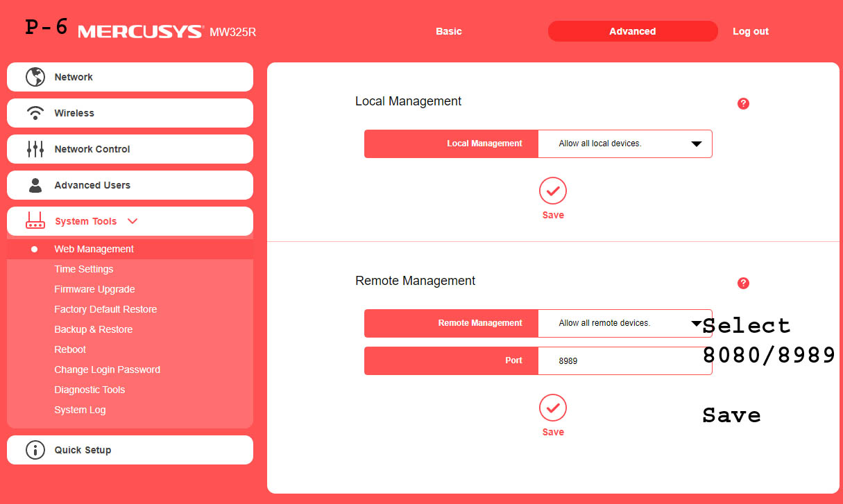Open Firmware Upgrade page
843x504 pixels.
pyautogui.click(x=94, y=289)
